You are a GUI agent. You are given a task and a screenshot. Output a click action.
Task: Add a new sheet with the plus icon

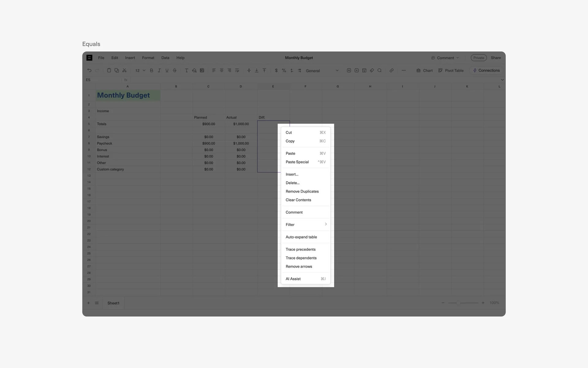(x=88, y=303)
